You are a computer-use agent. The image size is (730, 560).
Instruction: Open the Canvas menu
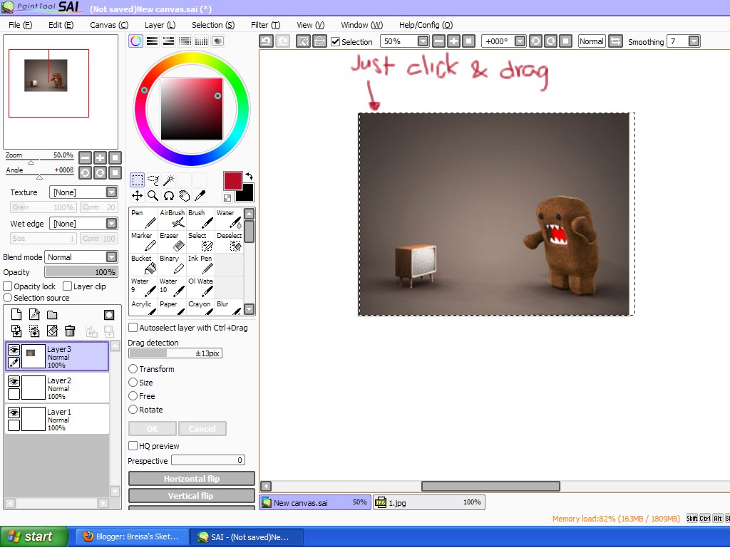[x=109, y=25]
